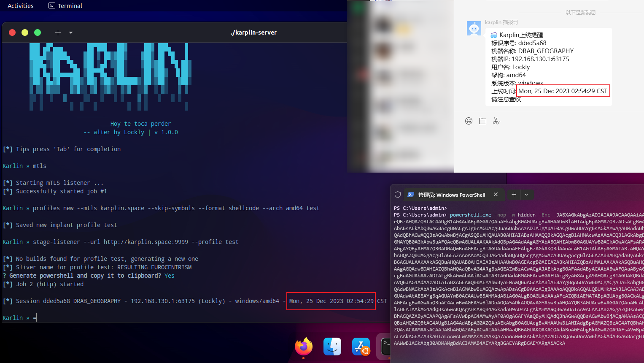Open the Terminal app menu in top bar

65,6
